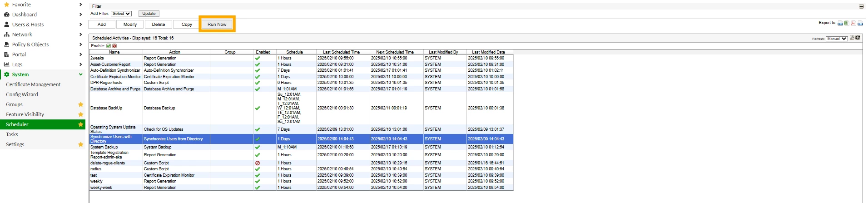The image size is (868, 203).
Task: Click the Modify button
Action: pos(130,25)
